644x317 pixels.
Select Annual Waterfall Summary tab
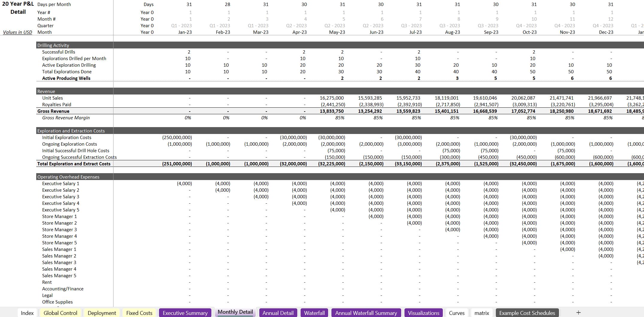pyautogui.click(x=366, y=313)
